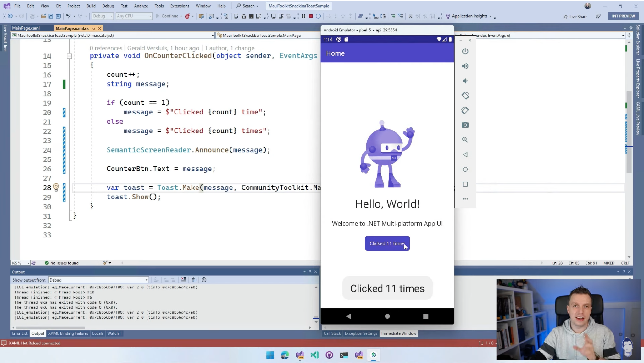Open the Extensions menu
The height and width of the screenshot is (363, 644).
[x=180, y=6]
